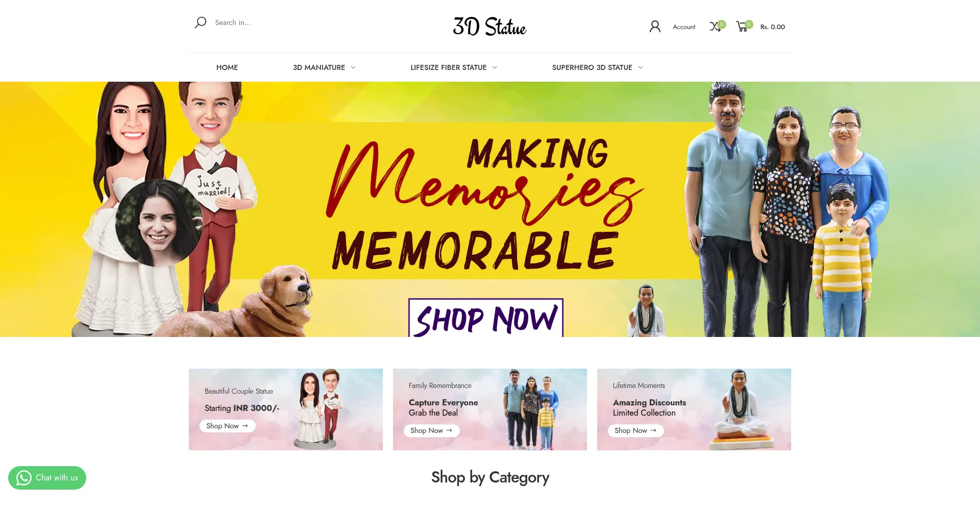This screenshot has width=980, height=507.
Task: Click the search magnifier icon
Action: pyautogui.click(x=200, y=22)
